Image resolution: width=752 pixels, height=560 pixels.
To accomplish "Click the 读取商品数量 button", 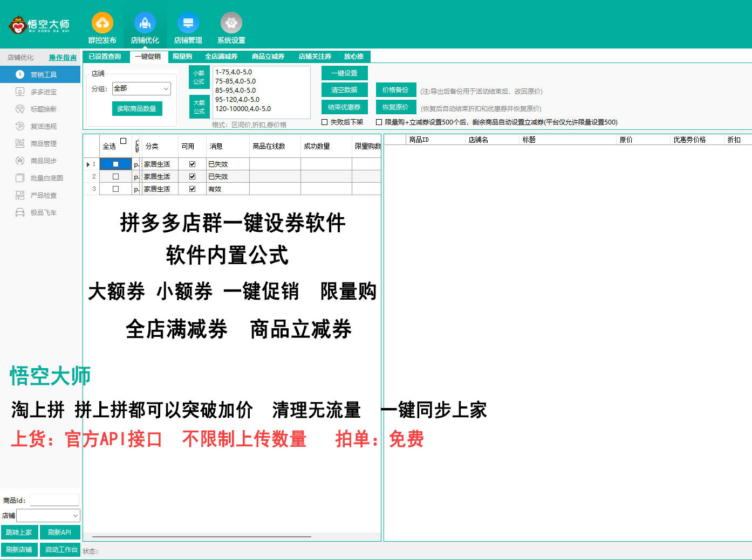I will (137, 108).
